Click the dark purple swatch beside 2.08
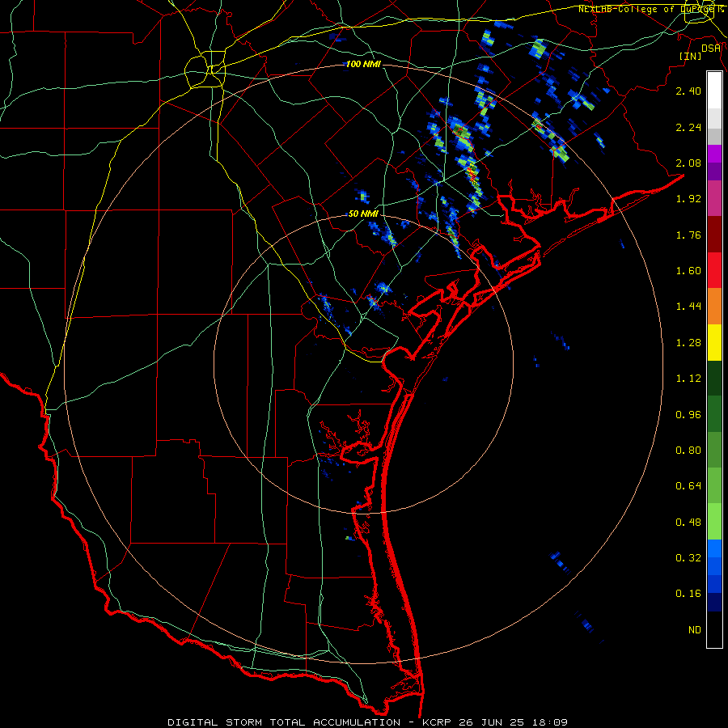 coord(714,171)
